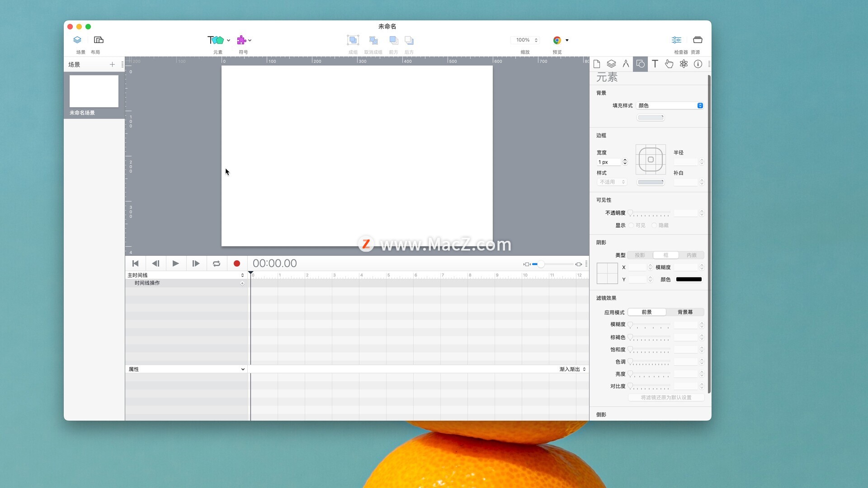Click the Symbols puzzle piece icon

pos(241,40)
